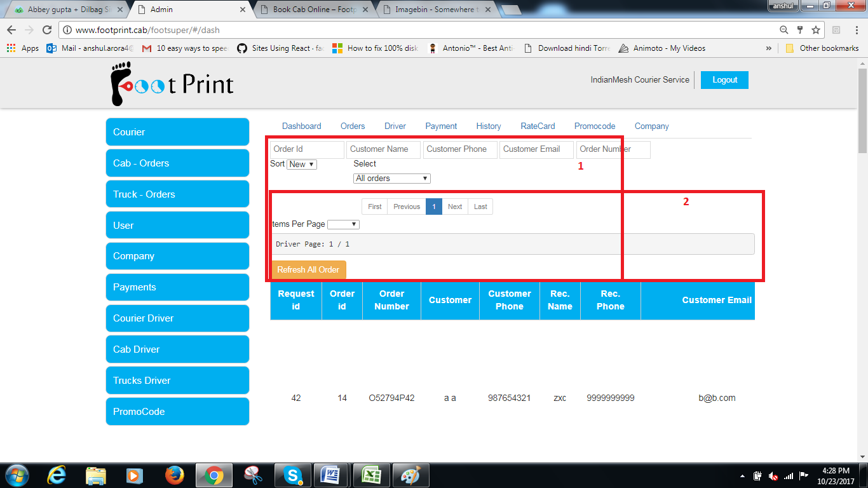Click the Foot Print logo
Viewport: 868px width, 488px height.
172,83
